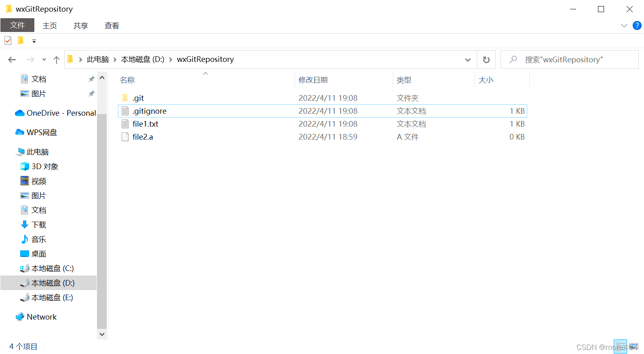This screenshot has width=644, height=354.
Task: Refresh the current folder view
Action: click(486, 59)
